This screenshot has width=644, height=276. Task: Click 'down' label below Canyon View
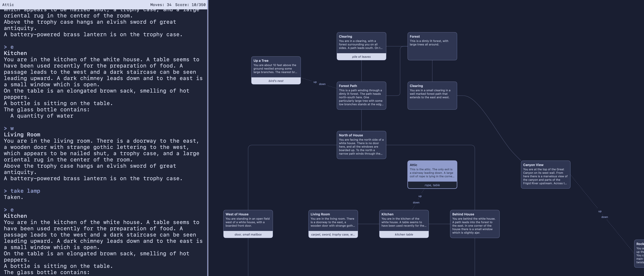pos(605,217)
